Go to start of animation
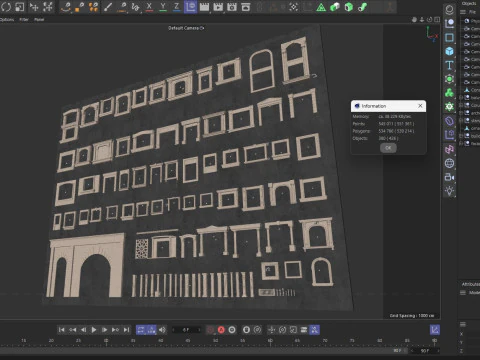This screenshot has height=360, width=480. pos(62,330)
